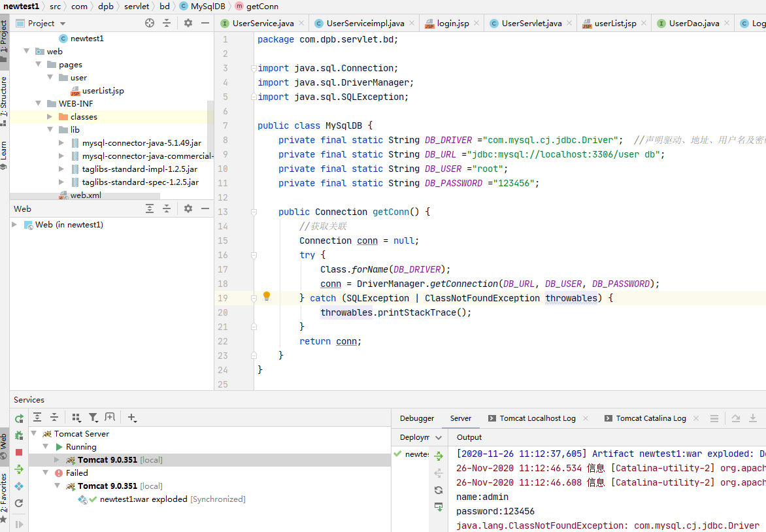Click the expand all icon in Services toolbar
Screen dimensions: 766x532
37,418
